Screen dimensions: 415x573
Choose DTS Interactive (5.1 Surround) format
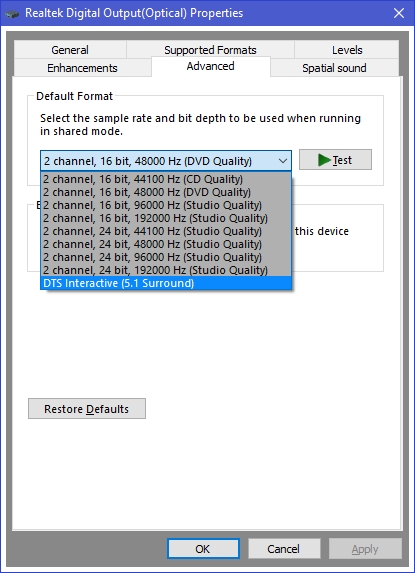click(166, 283)
